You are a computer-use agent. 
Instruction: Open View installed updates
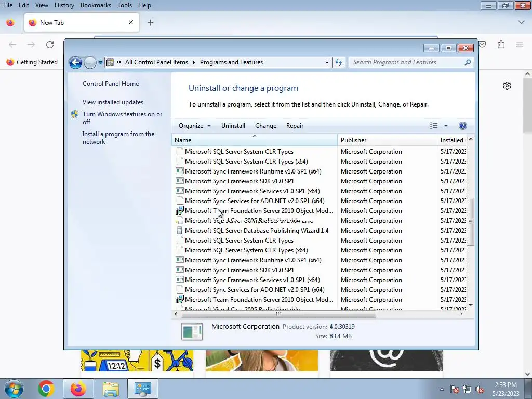pyautogui.click(x=113, y=102)
